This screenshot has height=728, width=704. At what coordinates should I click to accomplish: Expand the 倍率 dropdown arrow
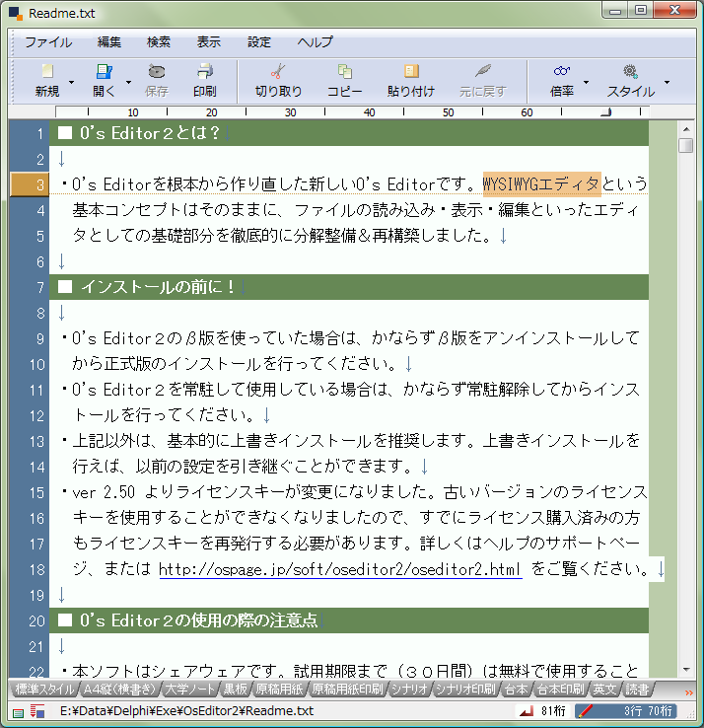[x=586, y=82]
